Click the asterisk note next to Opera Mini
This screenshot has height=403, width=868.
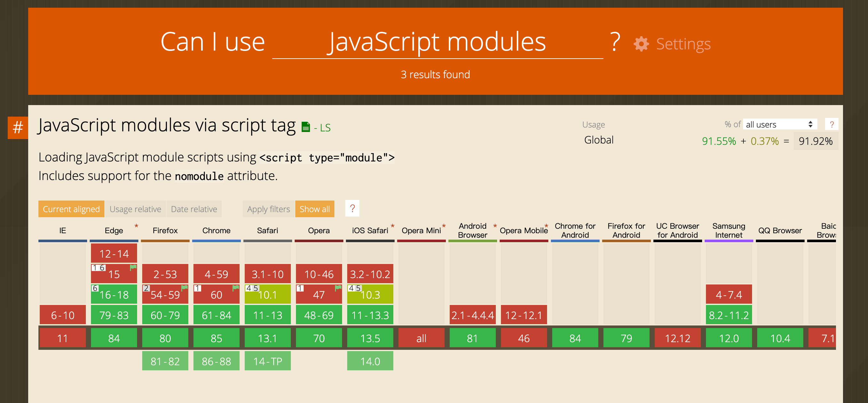(444, 226)
